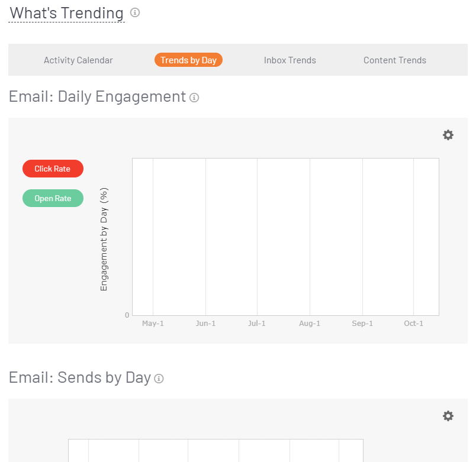Select the Aug-1 date marker
Image resolution: width=476 pixels, height=462 pixels.
[x=310, y=324]
